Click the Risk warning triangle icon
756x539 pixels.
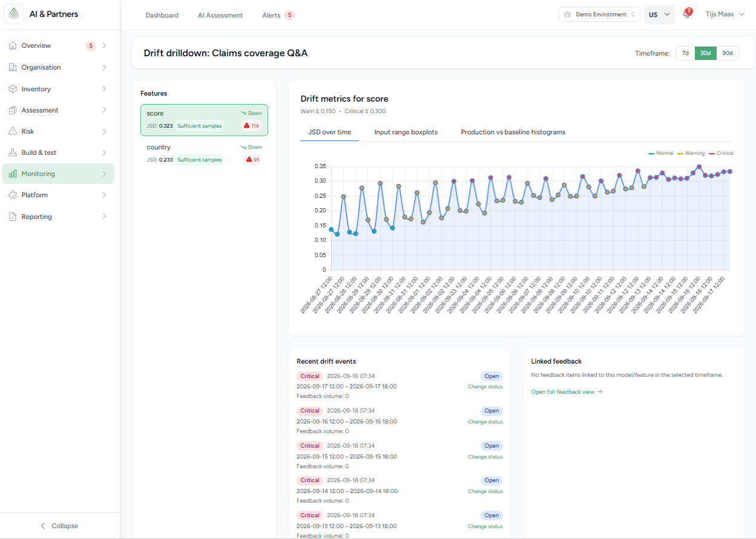click(13, 131)
